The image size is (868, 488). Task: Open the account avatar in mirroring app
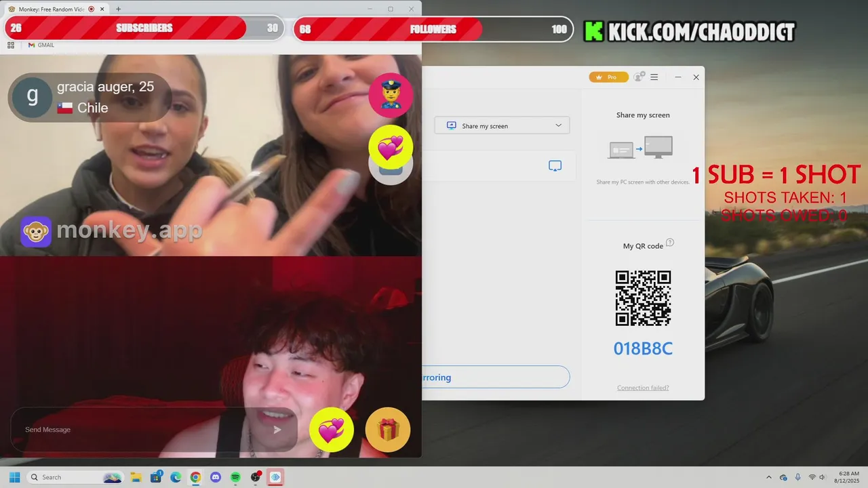tap(639, 77)
